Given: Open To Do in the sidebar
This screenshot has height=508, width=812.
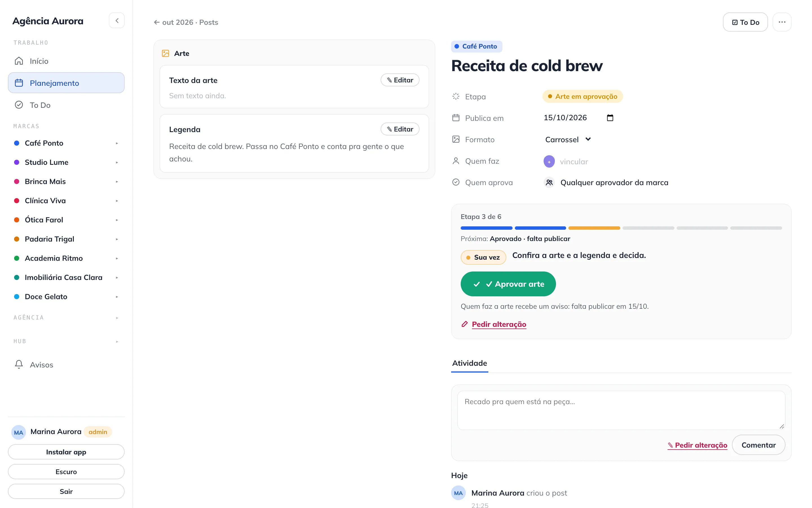Looking at the screenshot, I should [x=66, y=105].
